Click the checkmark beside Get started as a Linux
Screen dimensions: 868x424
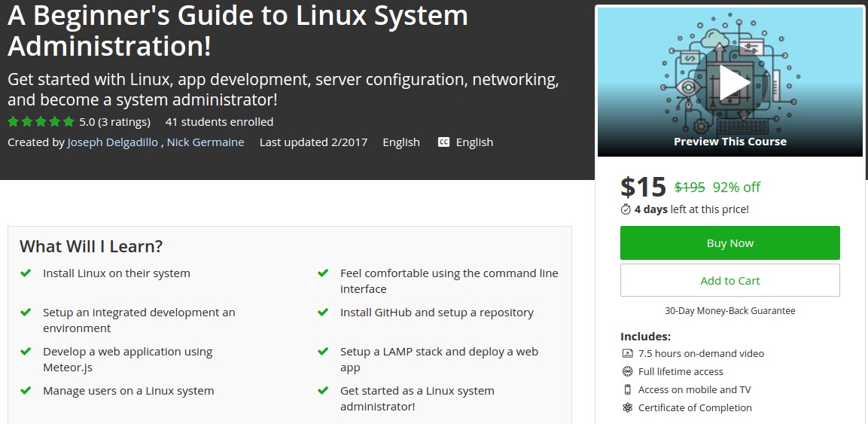(x=323, y=391)
